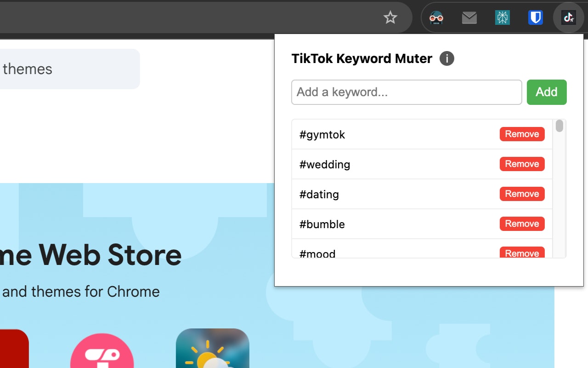Bookmark this page with the star icon
The width and height of the screenshot is (588, 368).
click(x=390, y=18)
